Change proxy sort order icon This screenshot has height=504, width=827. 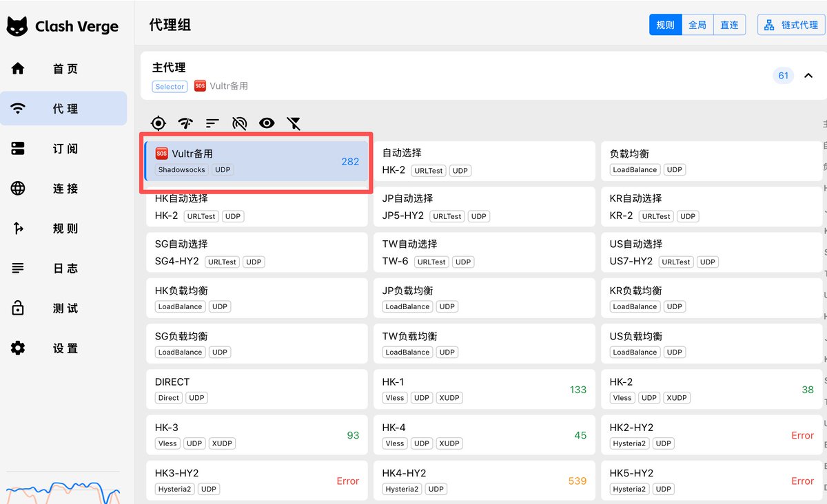pyautogui.click(x=212, y=123)
